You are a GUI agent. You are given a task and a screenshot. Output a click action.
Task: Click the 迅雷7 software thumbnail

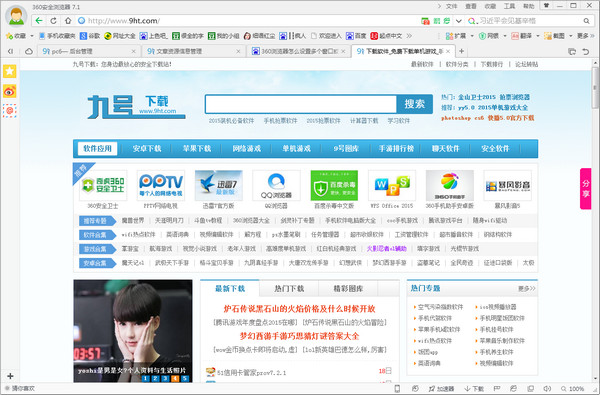pos(218,185)
